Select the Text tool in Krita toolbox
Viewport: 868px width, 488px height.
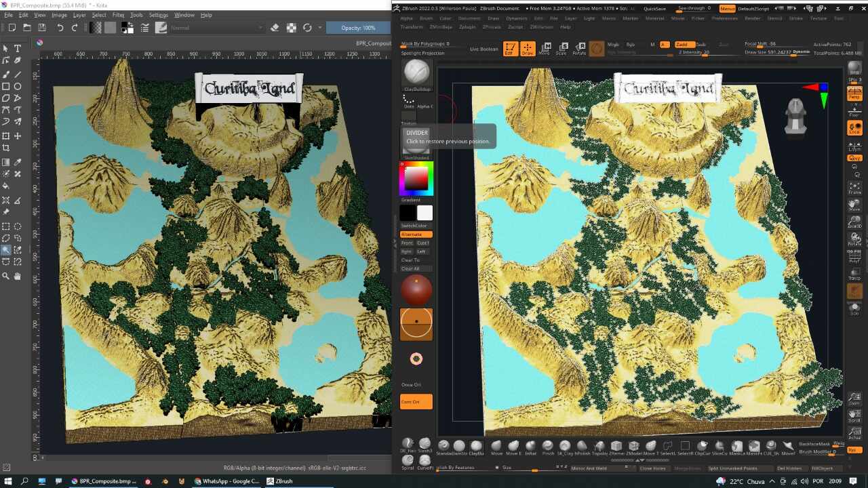18,49
